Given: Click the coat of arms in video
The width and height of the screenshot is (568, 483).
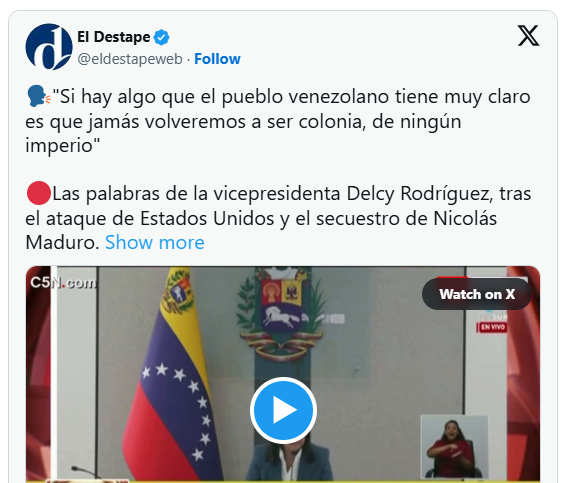Looking at the screenshot, I should coord(279,312).
